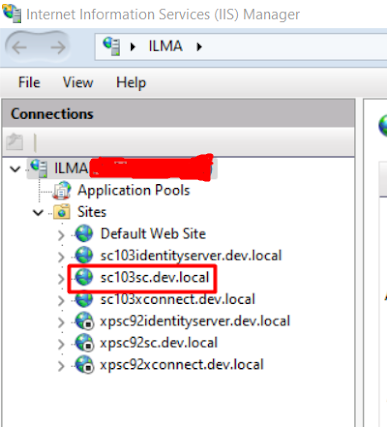Click the stopped xpsc92sc.dev.local site icon
Screen dimensions: 387x427
[x=84, y=343]
